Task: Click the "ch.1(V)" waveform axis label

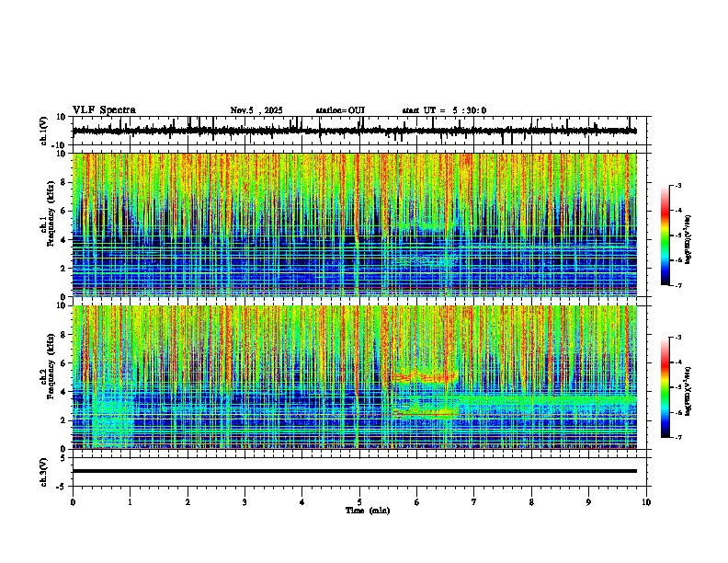Action: pyautogui.click(x=44, y=131)
